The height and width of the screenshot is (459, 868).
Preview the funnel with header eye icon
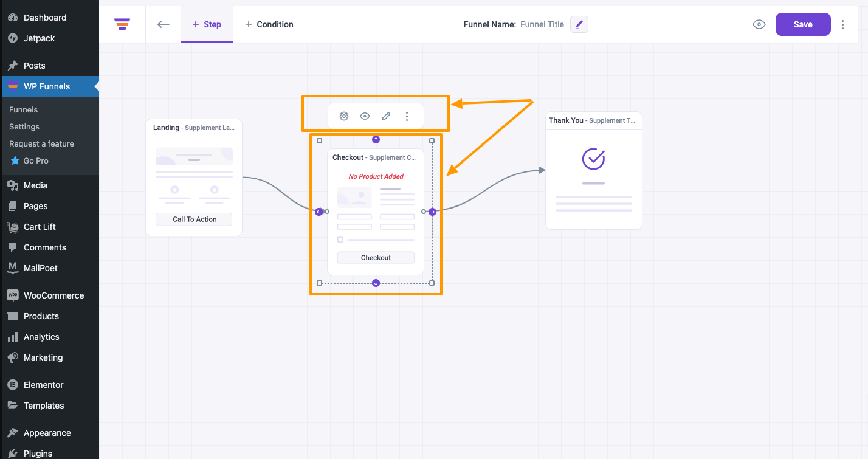click(x=759, y=24)
